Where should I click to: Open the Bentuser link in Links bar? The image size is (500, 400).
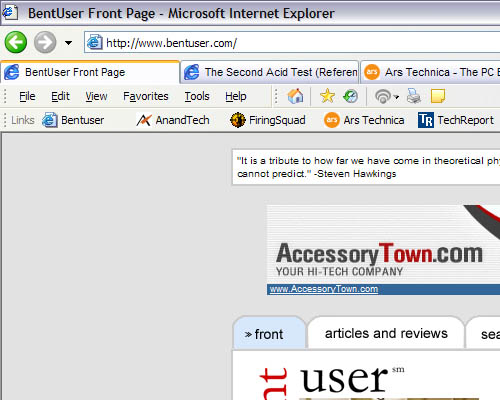[x=73, y=120]
